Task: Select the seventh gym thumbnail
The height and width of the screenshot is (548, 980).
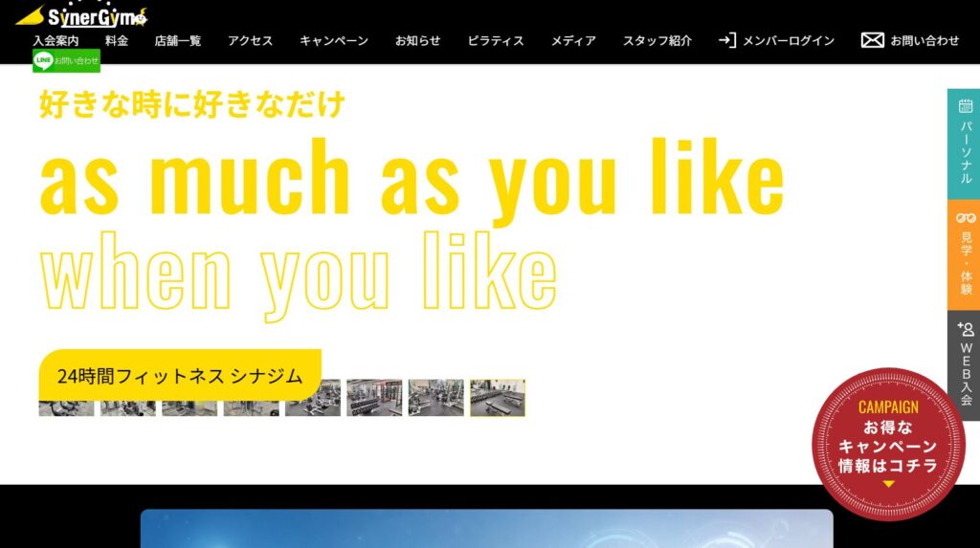Action: pyautogui.click(x=436, y=398)
